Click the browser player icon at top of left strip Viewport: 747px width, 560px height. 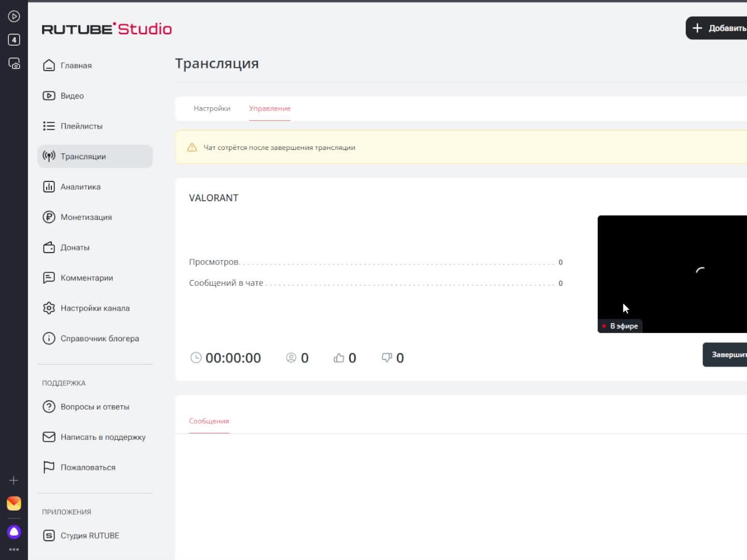tap(14, 17)
